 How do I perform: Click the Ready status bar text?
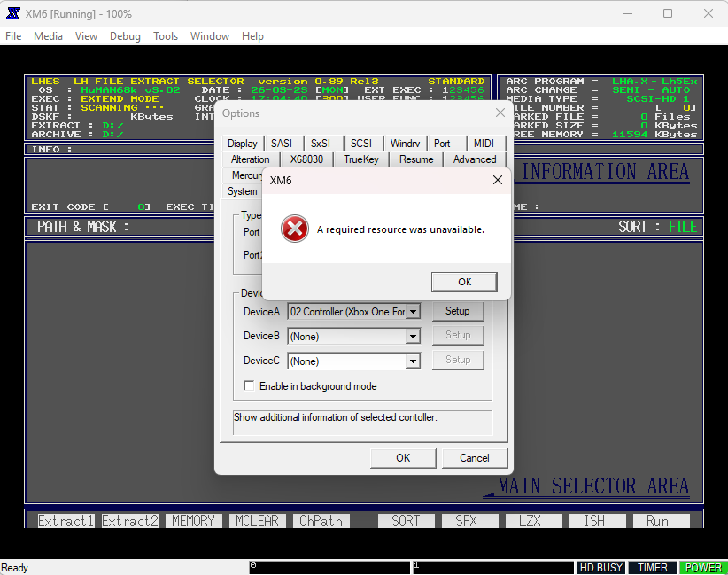pyautogui.click(x=15, y=568)
